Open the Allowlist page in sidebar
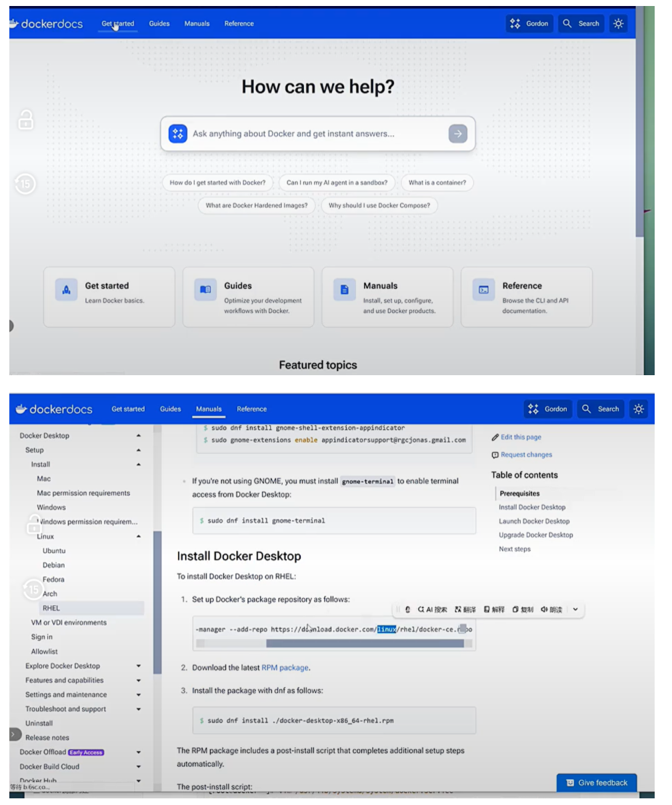The width and height of the screenshot is (672, 805). point(44,652)
